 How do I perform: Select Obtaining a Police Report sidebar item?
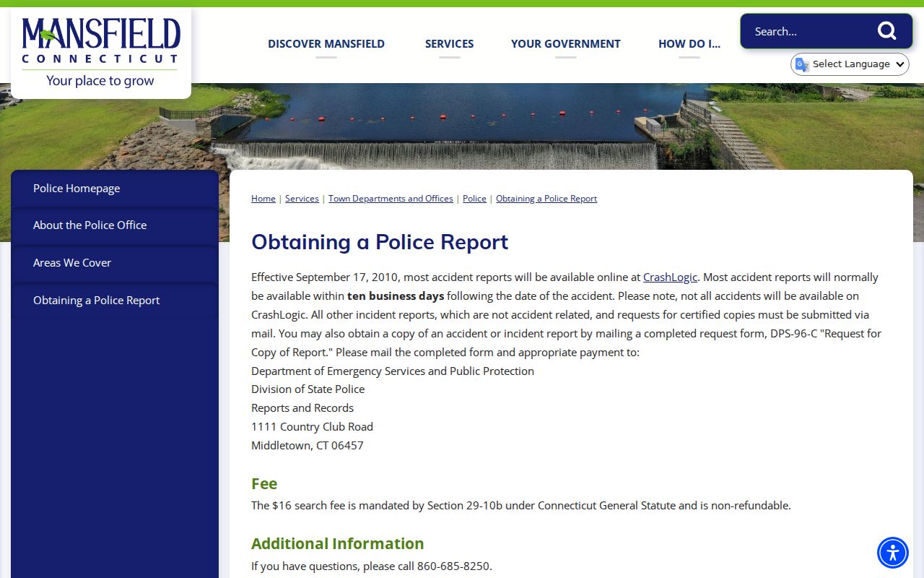click(115, 301)
